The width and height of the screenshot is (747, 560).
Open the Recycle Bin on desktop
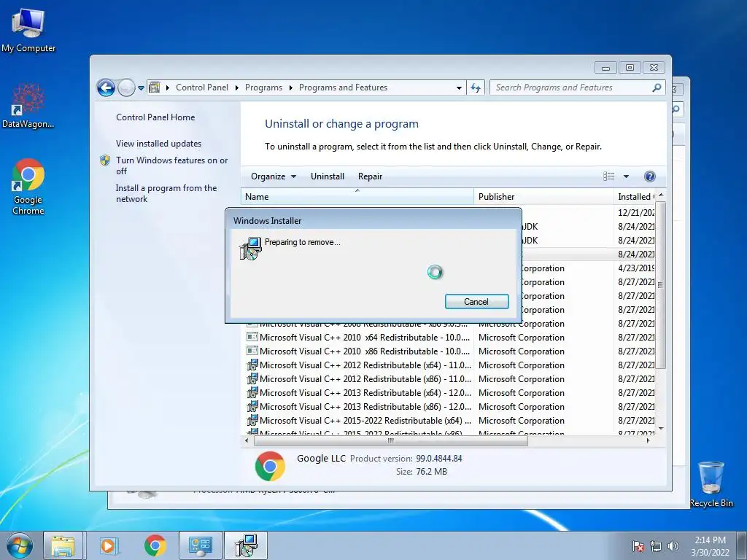711,484
